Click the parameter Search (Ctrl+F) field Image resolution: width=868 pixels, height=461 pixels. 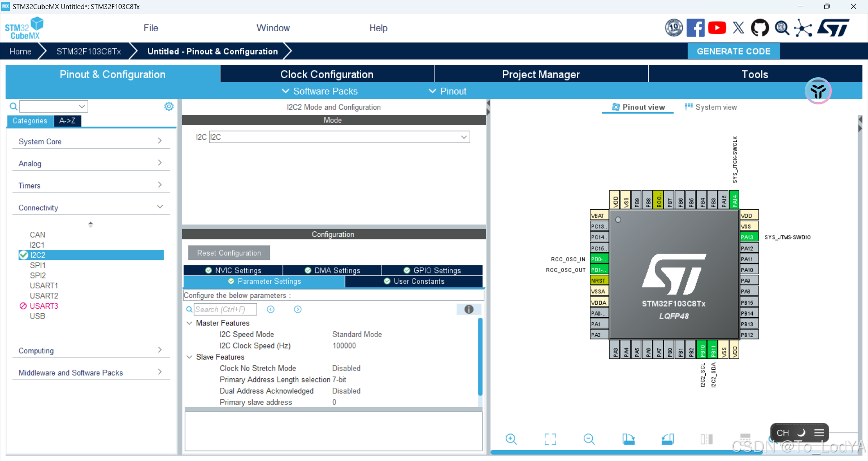tap(225, 310)
